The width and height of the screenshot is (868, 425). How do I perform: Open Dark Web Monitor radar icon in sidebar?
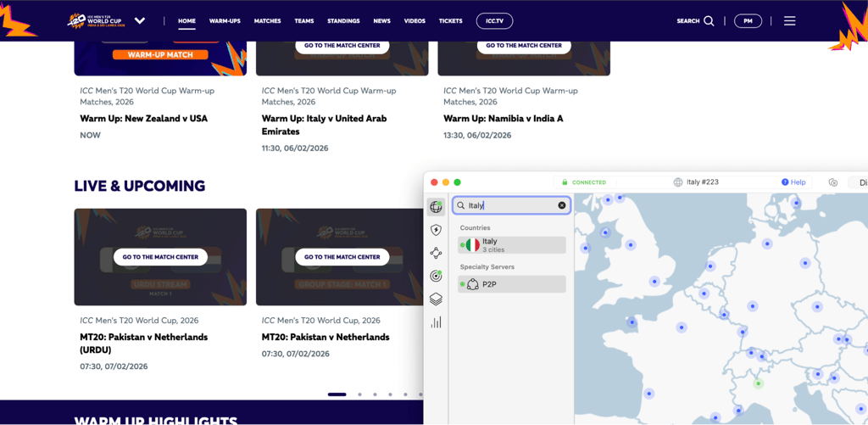(436, 276)
